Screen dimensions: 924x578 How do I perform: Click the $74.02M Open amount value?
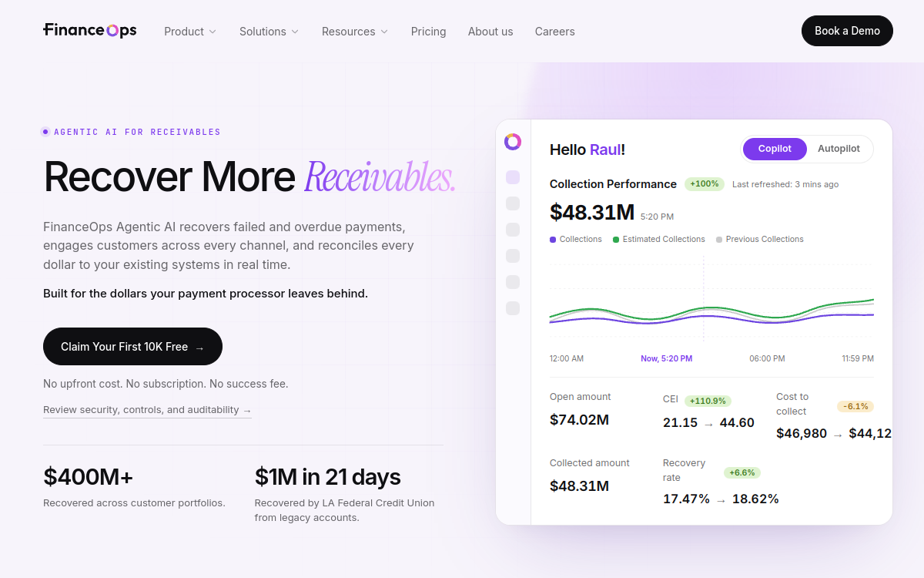pyautogui.click(x=580, y=420)
